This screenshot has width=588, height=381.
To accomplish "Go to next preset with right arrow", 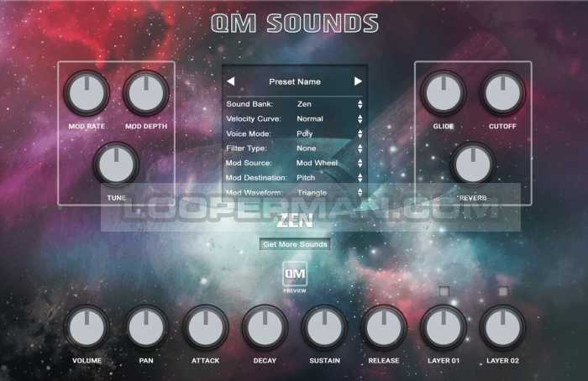I will 358,81.
